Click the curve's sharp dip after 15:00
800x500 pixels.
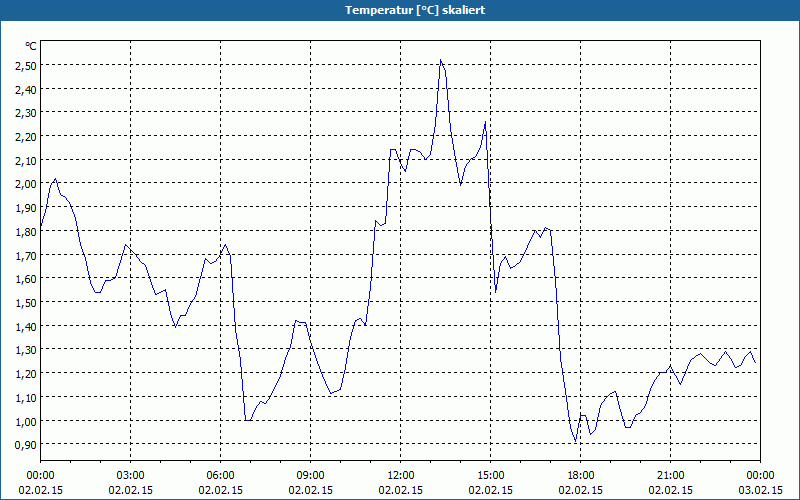495,292
